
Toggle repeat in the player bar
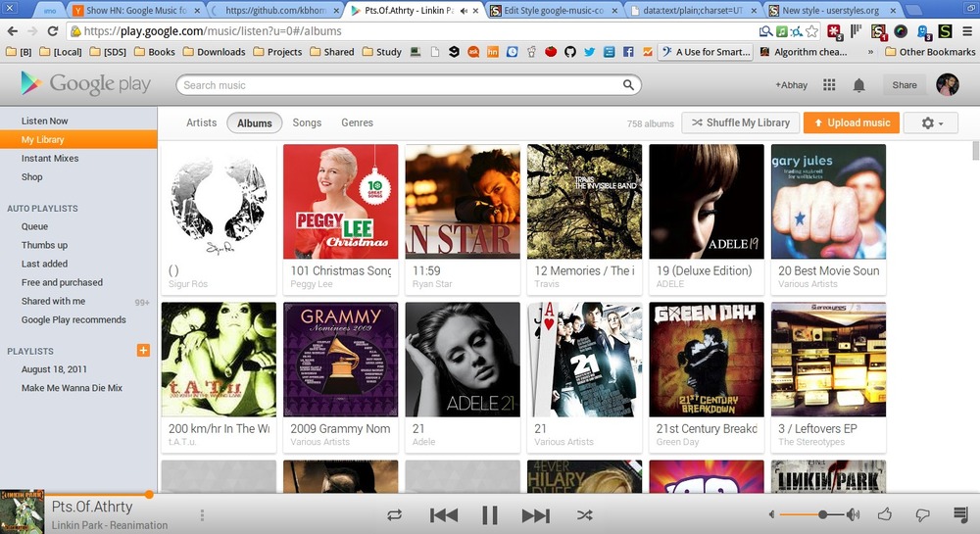394,515
